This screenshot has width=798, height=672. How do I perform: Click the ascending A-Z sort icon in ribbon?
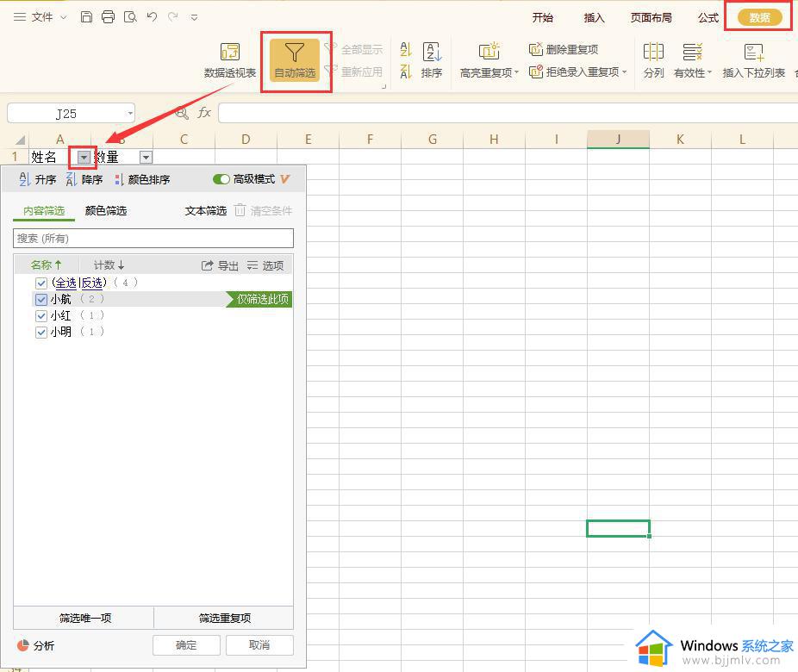406,49
